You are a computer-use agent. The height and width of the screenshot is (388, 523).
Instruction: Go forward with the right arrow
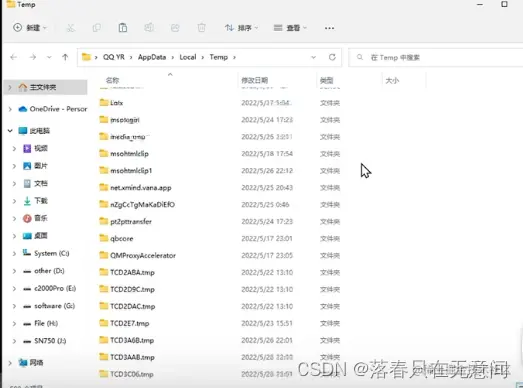coord(33,57)
